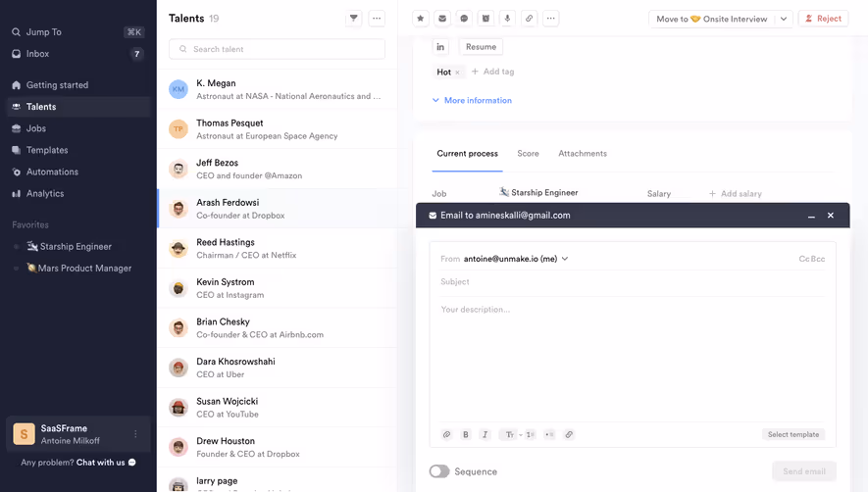Viewport: 868px width, 492px height.
Task: Open the text size Tт tool
Action: 509,434
